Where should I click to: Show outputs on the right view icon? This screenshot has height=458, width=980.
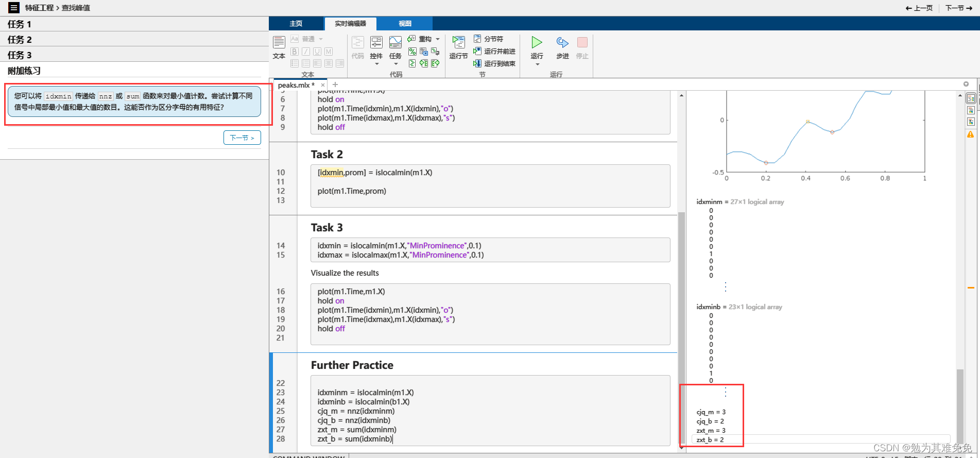tap(971, 98)
